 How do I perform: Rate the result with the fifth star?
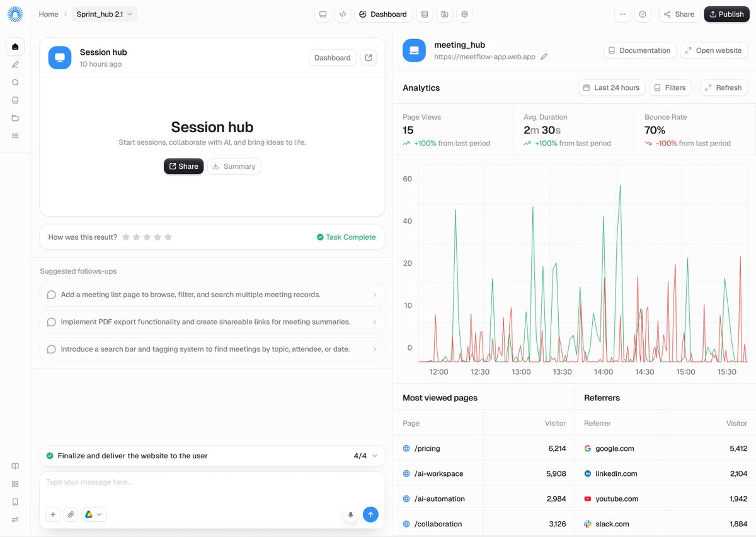(168, 237)
